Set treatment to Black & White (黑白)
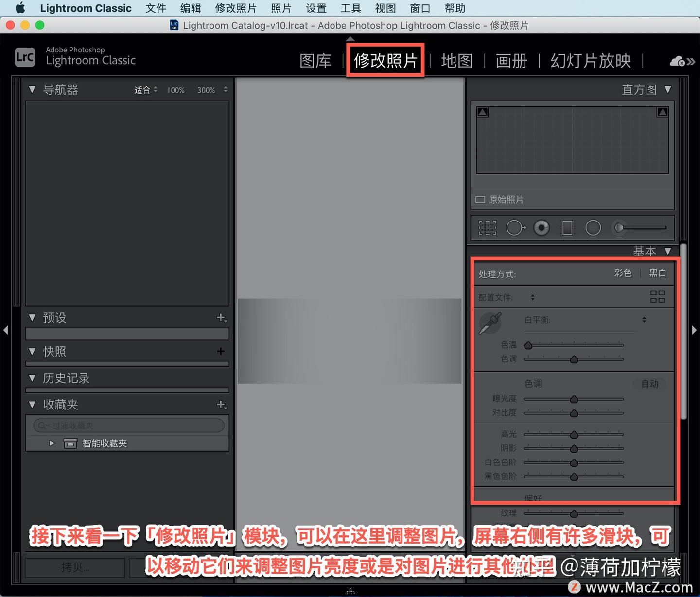The width and height of the screenshot is (700, 597). click(x=658, y=273)
